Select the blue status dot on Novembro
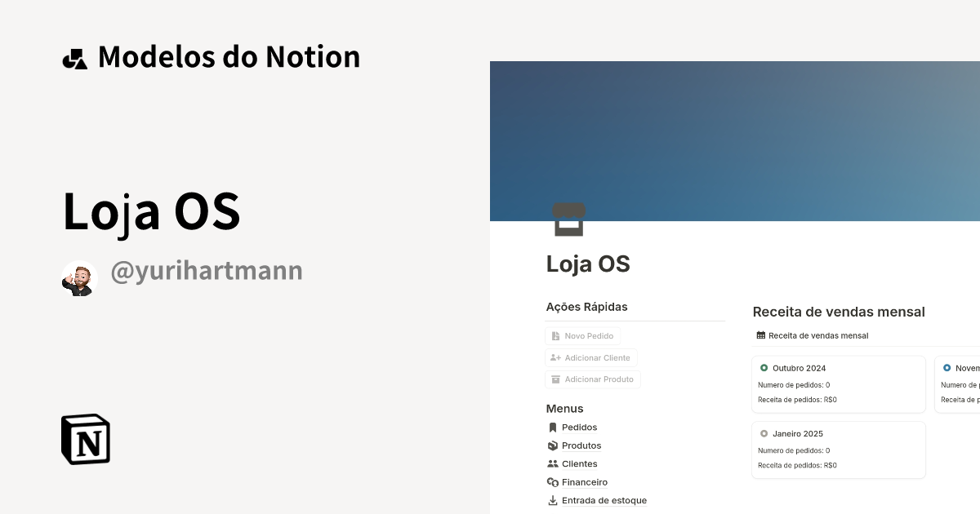This screenshot has height=514, width=980. click(x=947, y=368)
